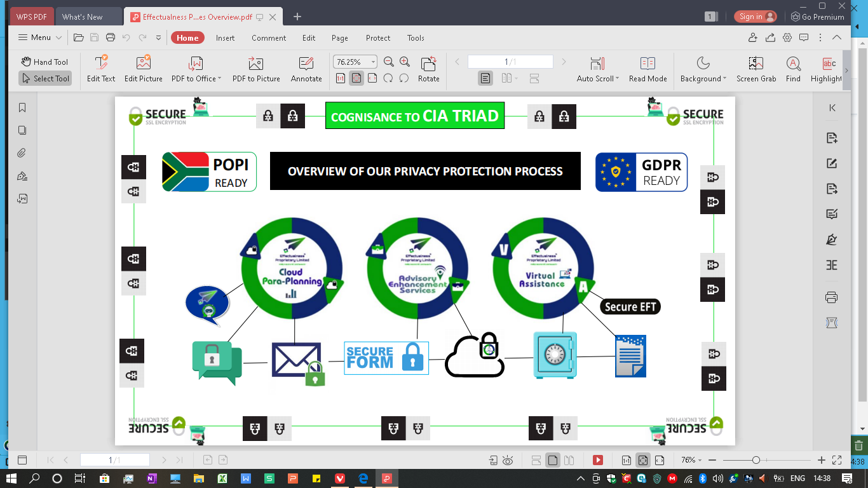Click the PDF to Picture converter
Screen dimensions: 868x488
(x=256, y=69)
